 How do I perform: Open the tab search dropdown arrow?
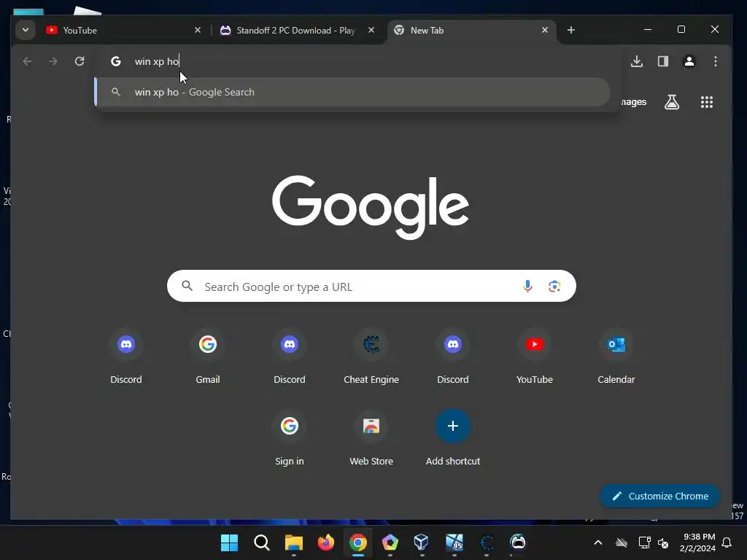coord(26,30)
